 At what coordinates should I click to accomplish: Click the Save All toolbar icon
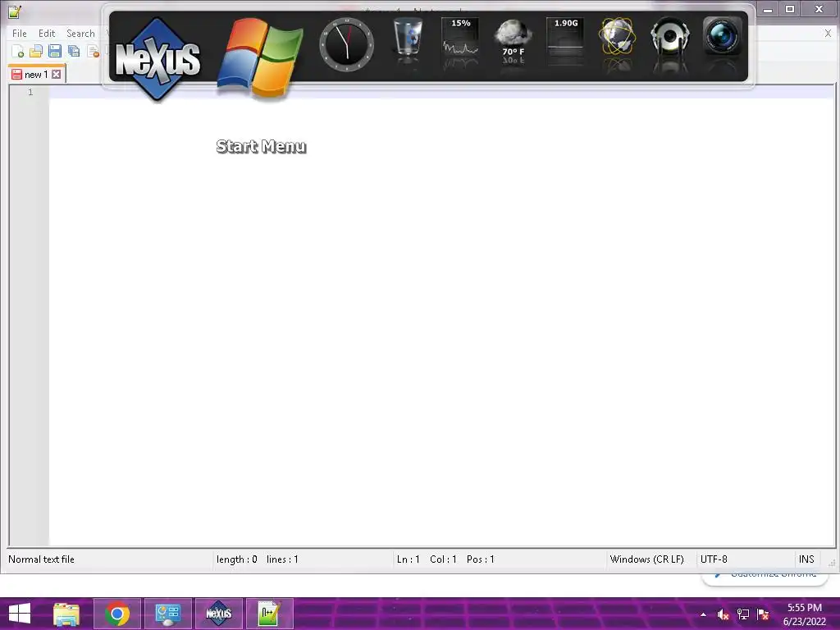(74, 52)
